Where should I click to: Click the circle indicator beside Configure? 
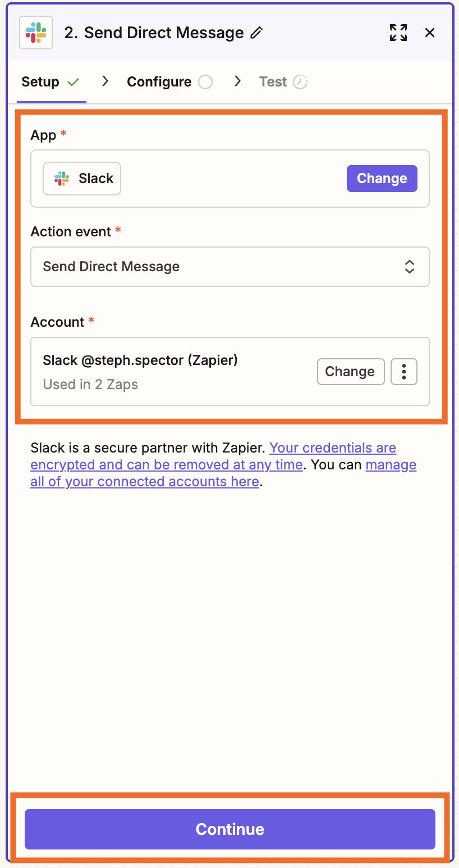click(x=206, y=81)
